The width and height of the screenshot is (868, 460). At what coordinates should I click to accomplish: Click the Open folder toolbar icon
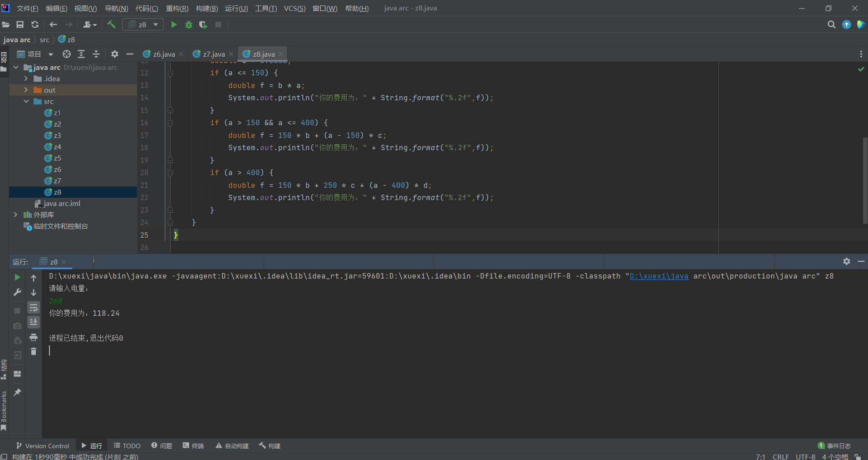[x=6, y=24]
